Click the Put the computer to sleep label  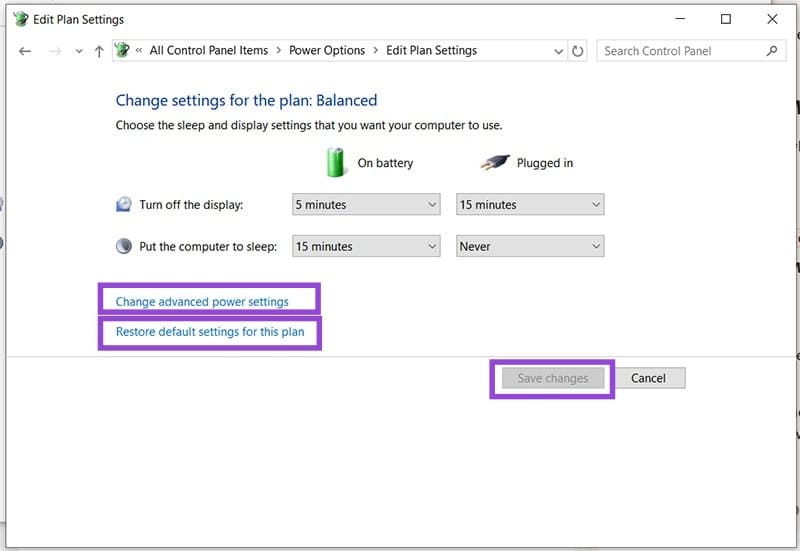pos(208,247)
